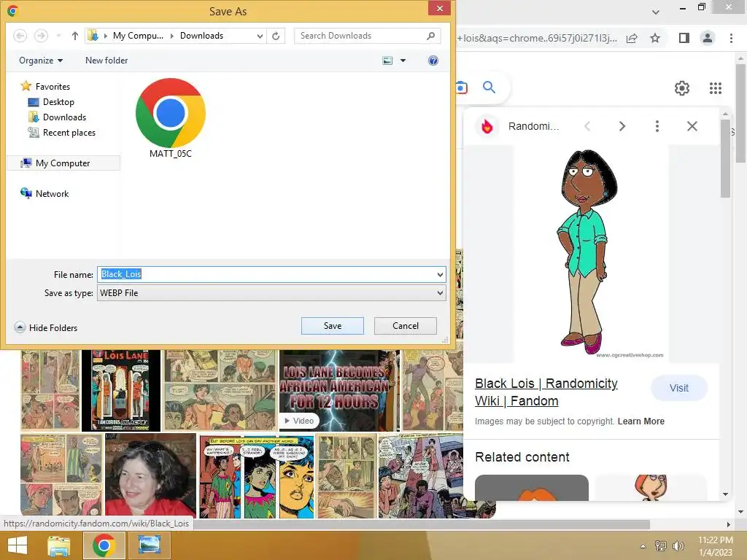Open Google quick settings gear
This screenshot has width=747, height=560.
point(682,88)
